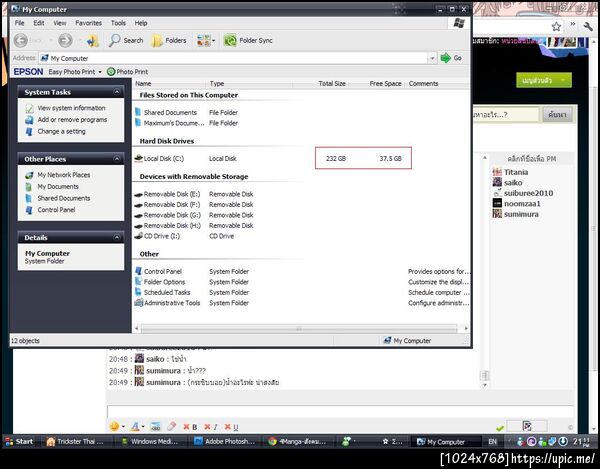This screenshot has width=600, height=469.
Task: Open My Network Places link
Action: tap(64, 175)
